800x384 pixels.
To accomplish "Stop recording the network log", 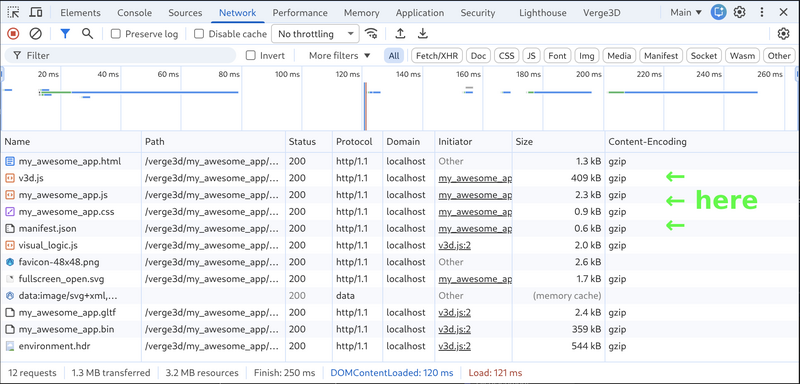I will point(13,34).
